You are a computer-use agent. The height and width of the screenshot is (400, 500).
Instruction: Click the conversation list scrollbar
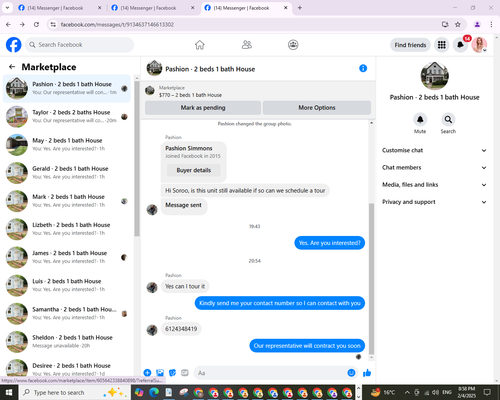137,158
